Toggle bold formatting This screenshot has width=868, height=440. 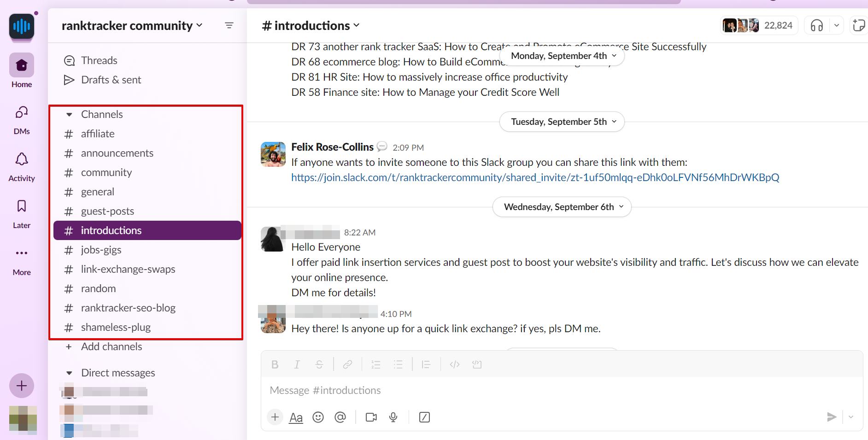275,364
